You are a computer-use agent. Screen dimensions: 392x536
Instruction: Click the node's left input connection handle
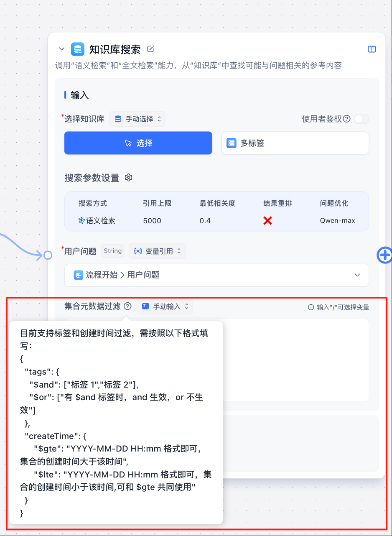pos(48,255)
